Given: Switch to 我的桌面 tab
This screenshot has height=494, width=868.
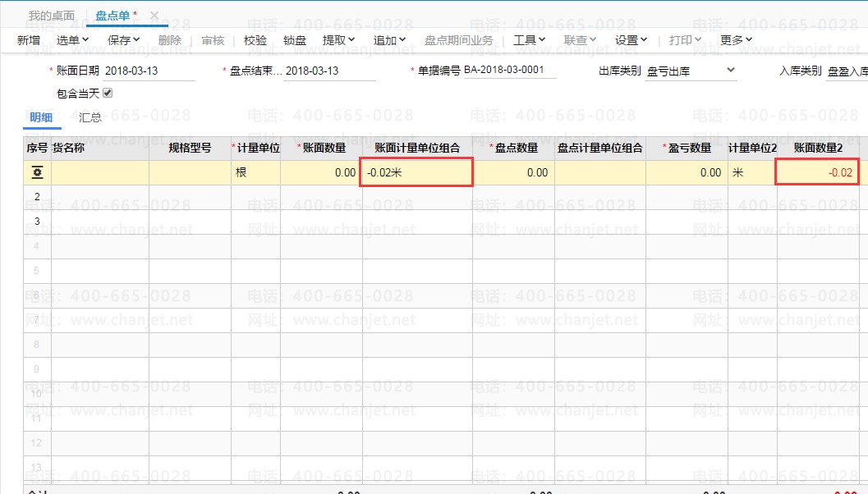Looking at the screenshot, I should click(x=52, y=16).
